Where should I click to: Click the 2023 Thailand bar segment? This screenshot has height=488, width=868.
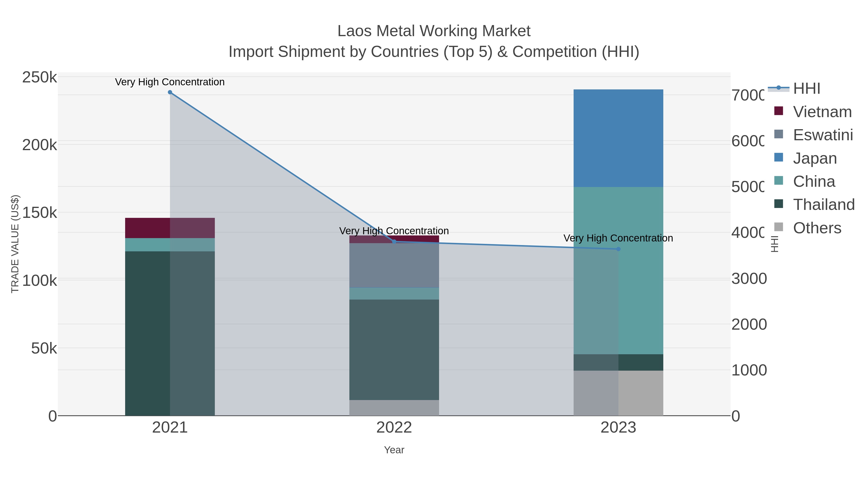pos(618,362)
